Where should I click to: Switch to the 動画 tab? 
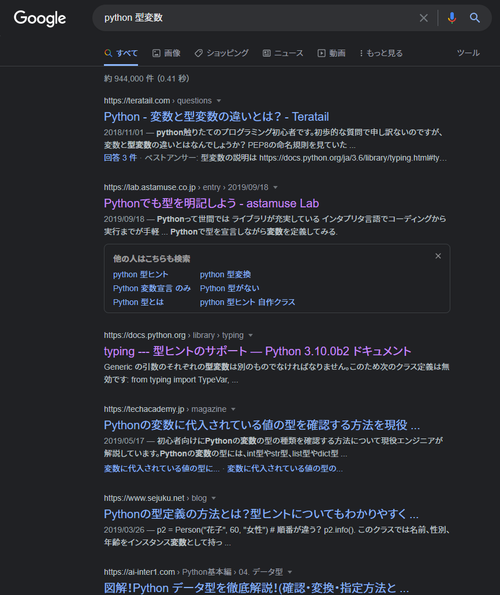point(331,53)
